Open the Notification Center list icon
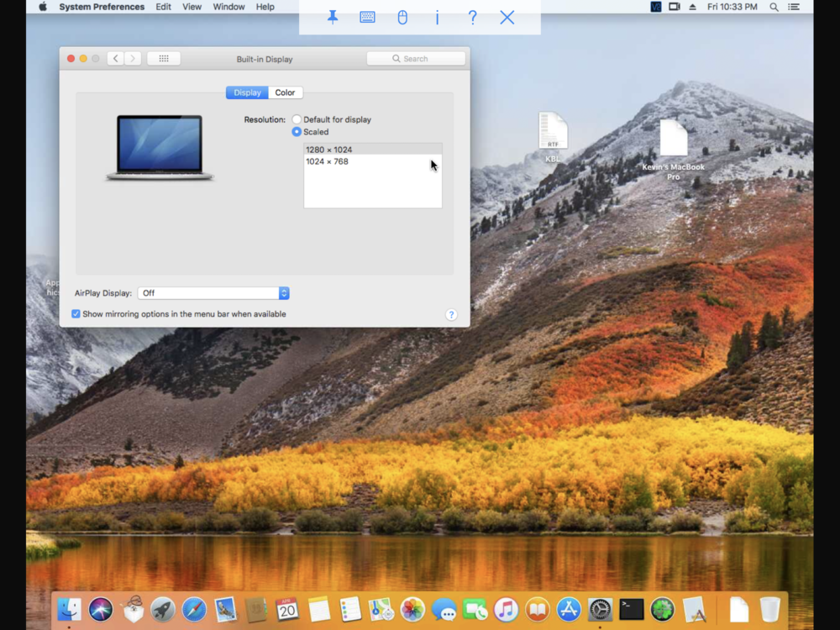Image resolution: width=840 pixels, height=630 pixels. pos(794,7)
